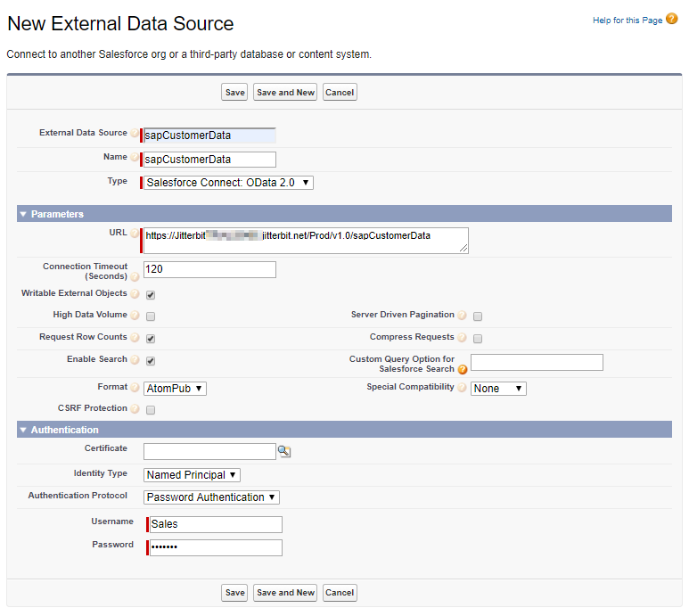This screenshot has width=689, height=616.
Task: Collapse the Authentication section triangle
Action: (x=23, y=430)
